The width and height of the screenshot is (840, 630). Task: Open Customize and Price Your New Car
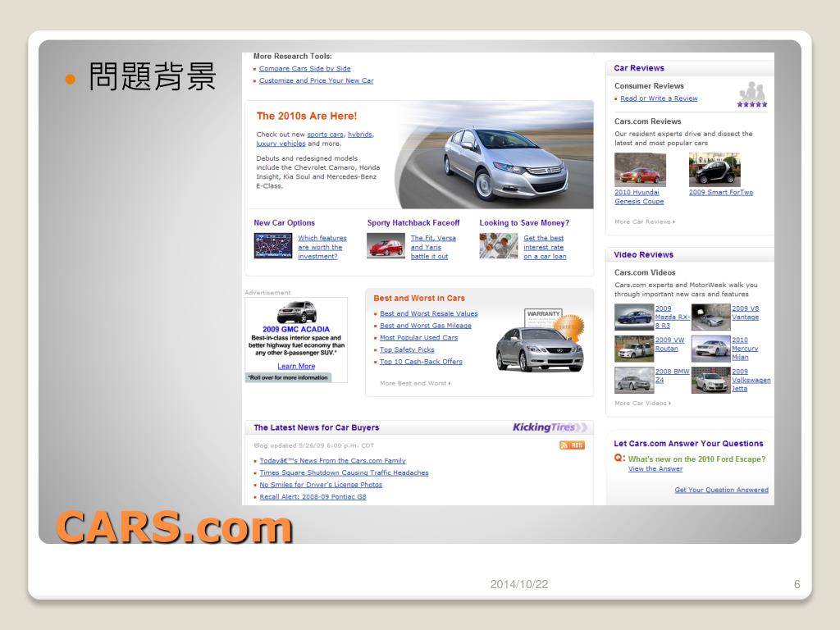(316, 80)
